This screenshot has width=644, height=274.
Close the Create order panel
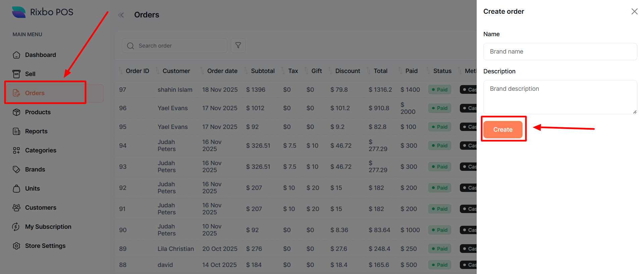634,11
